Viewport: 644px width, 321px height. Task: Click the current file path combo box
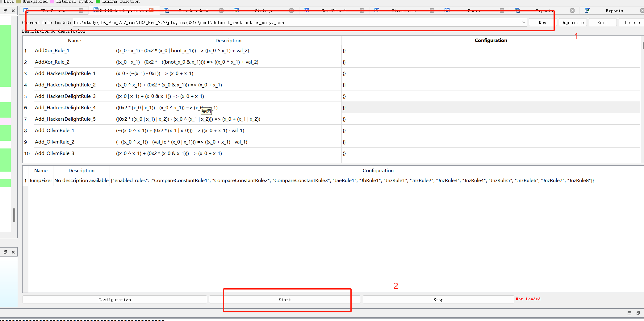coord(299,22)
